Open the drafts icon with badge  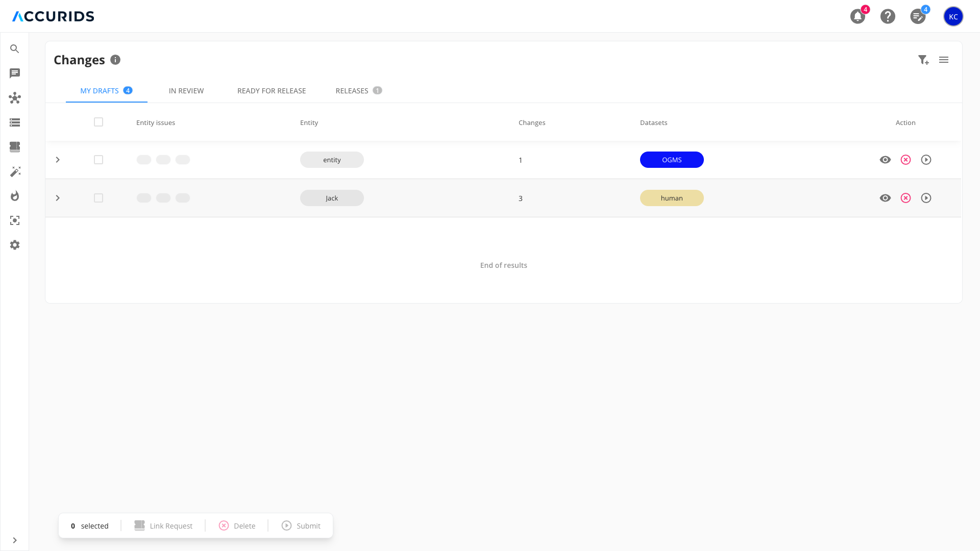point(918,16)
